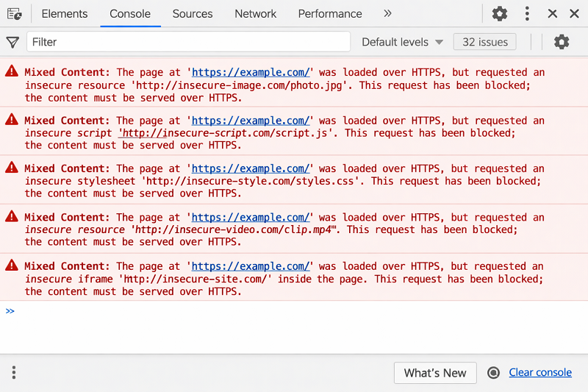This screenshot has width=588, height=392.
Task: Click the circular icon beside Clear console
Action: pyautogui.click(x=493, y=372)
